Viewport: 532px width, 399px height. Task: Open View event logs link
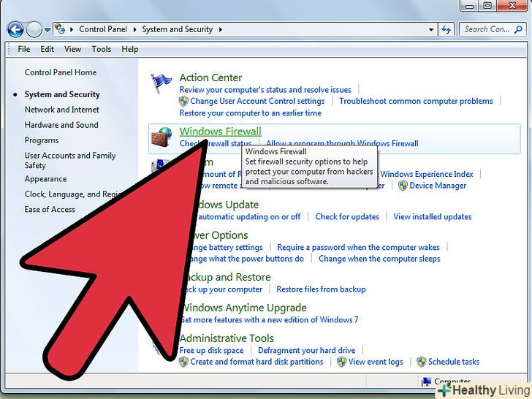click(x=376, y=362)
